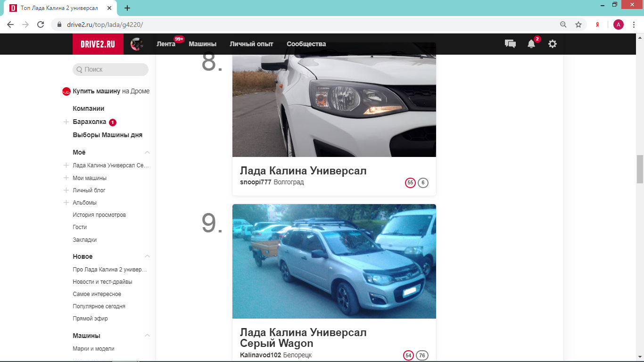The height and width of the screenshot is (362, 644).
Task: Open the Kalinavod102 user profile
Action: point(260,355)
